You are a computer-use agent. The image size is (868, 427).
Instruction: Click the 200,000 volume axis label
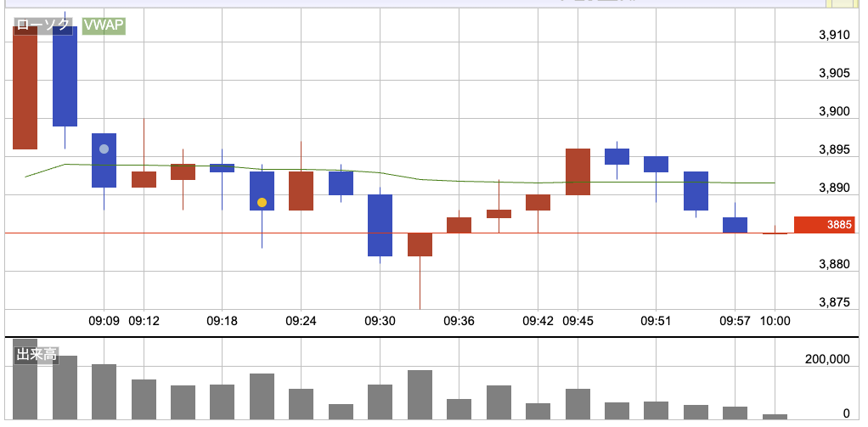pos(827,359)
